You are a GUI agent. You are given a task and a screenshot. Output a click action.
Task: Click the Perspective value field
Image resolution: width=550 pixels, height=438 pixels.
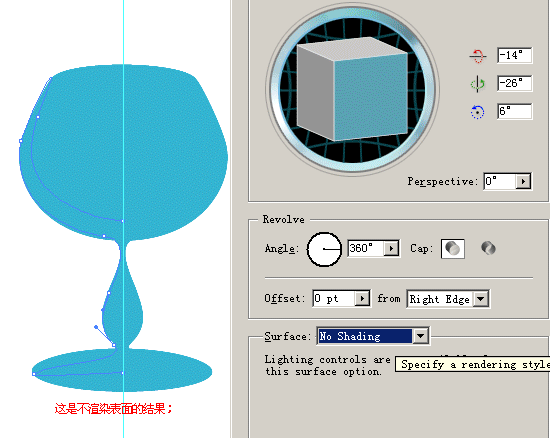pos(499,181)
